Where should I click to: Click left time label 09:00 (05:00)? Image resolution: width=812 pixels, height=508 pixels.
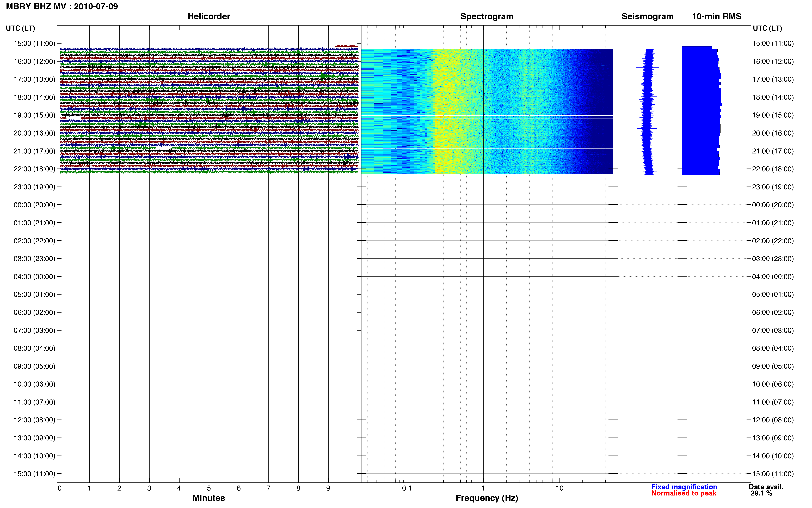tap(34, 366)
